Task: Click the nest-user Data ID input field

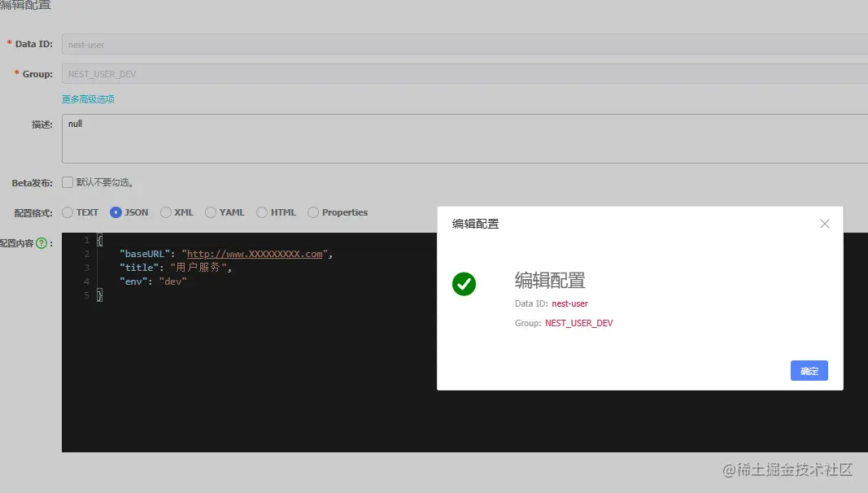Action: click(325, 44)
